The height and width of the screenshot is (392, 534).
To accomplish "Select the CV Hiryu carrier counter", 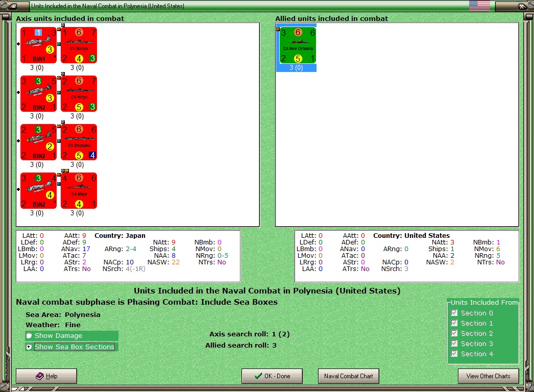I will pyautogui.click(x=79, y=93).
